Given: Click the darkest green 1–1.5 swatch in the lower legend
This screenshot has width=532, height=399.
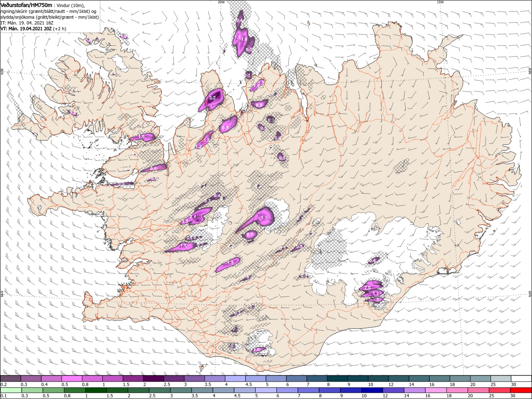Looking at the screenshot, I should 96,390.
